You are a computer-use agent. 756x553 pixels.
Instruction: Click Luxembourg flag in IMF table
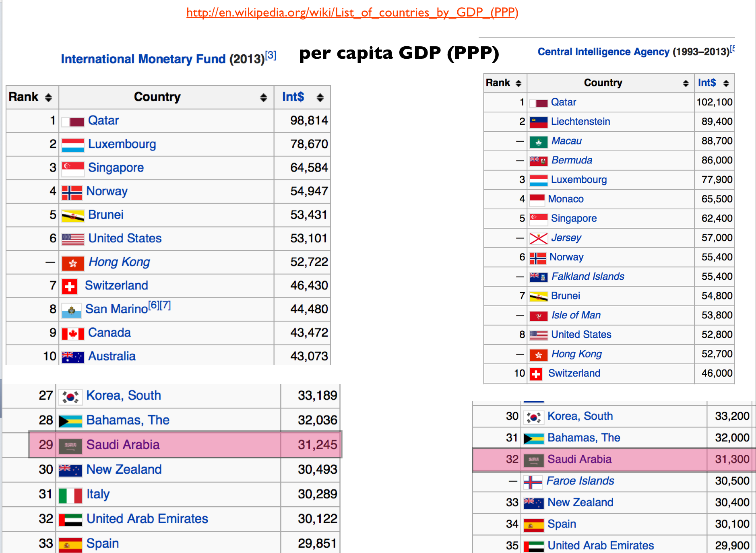coord(73,145)
